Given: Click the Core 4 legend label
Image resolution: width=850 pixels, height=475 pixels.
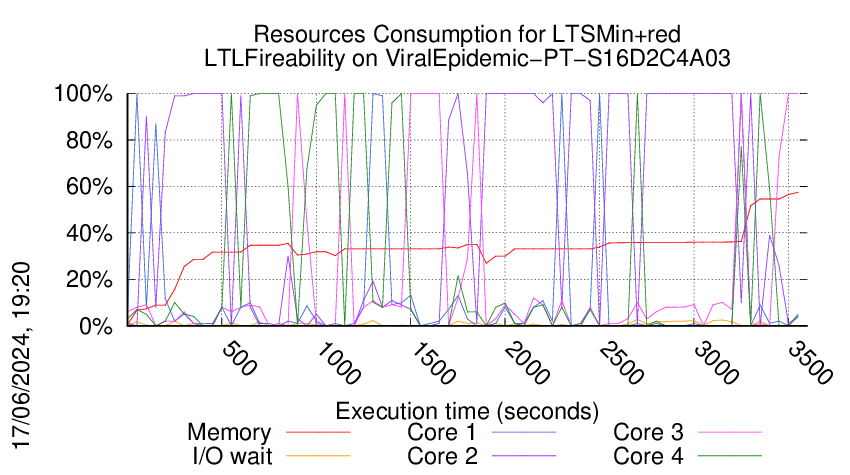Looking at the screenshot, I should coord(648,456).
